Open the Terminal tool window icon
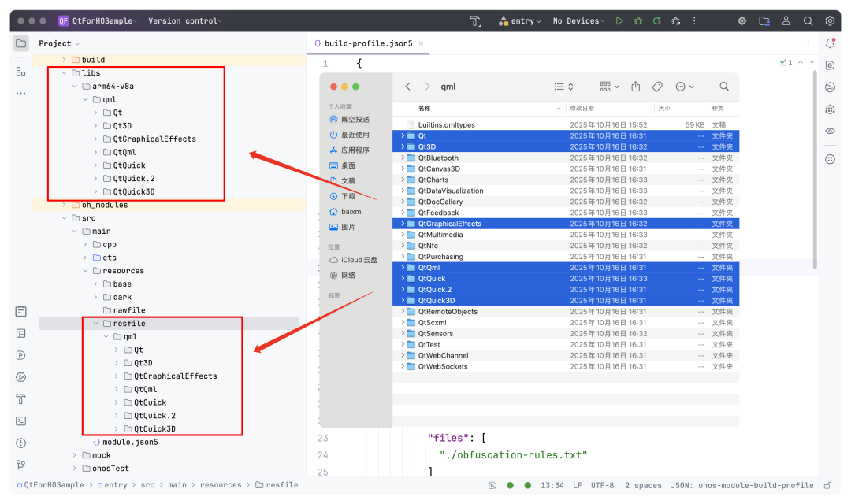This screenshot has width=851, height=504. click(20, 421)
